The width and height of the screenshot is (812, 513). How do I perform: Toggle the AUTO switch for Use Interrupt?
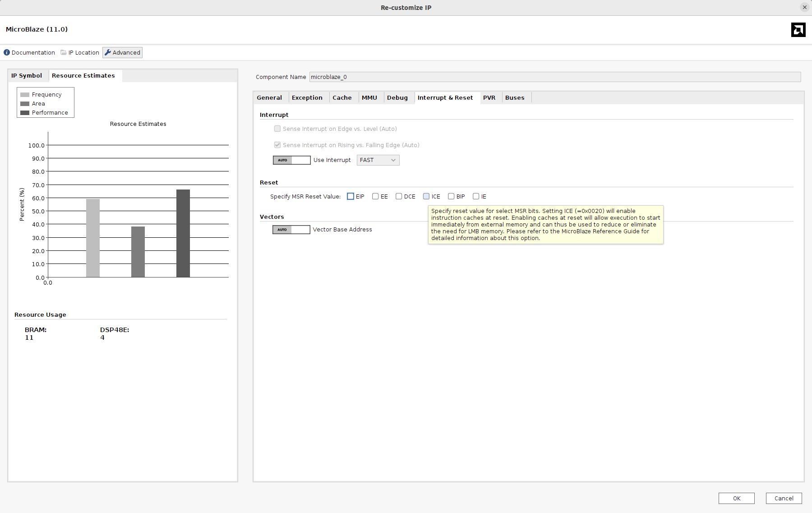click(x=291, y=160)
